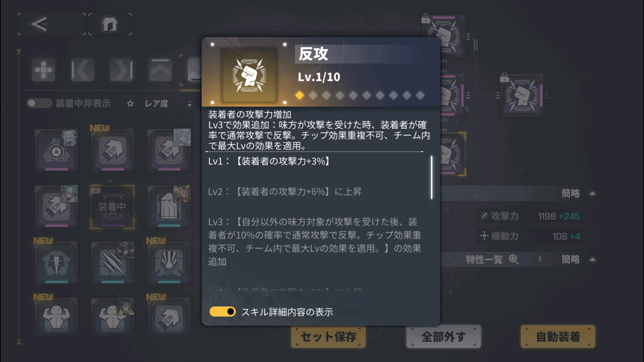Image resolution: width=644 pixels, height=362 pixels.
Task: Open the 特性一覧 magnifier icon
Action: [514, 259]
